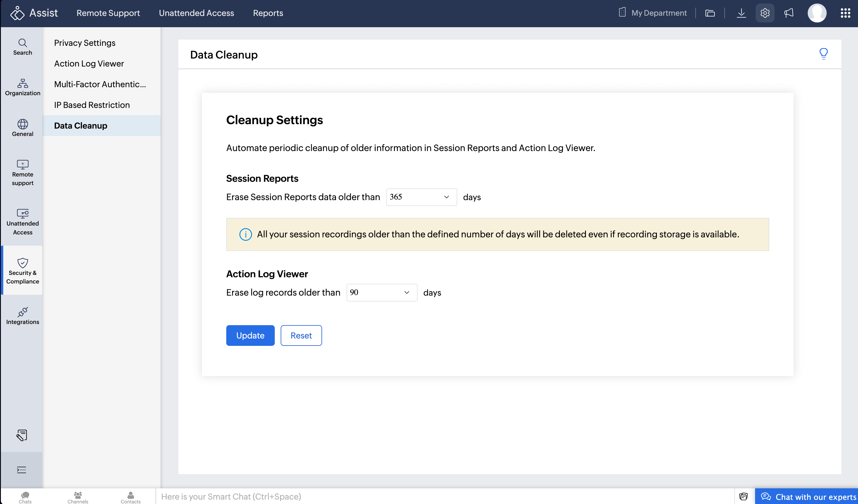Open the Channels tab at bottom
The height and width of the screenshot is (504, 858).
pos(77,497)
